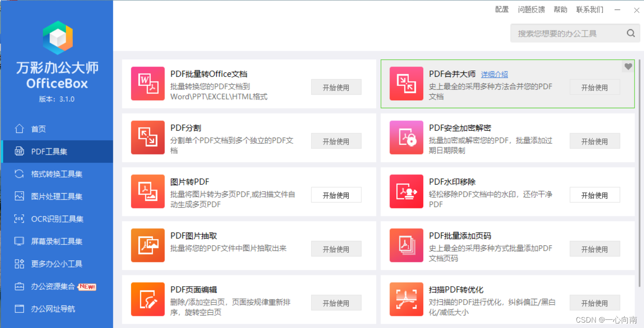Image resolution: width=644 pixels, height=328 pixels.
Task: Open 问题反馈 in the top bar
Action: pos(531,9)
